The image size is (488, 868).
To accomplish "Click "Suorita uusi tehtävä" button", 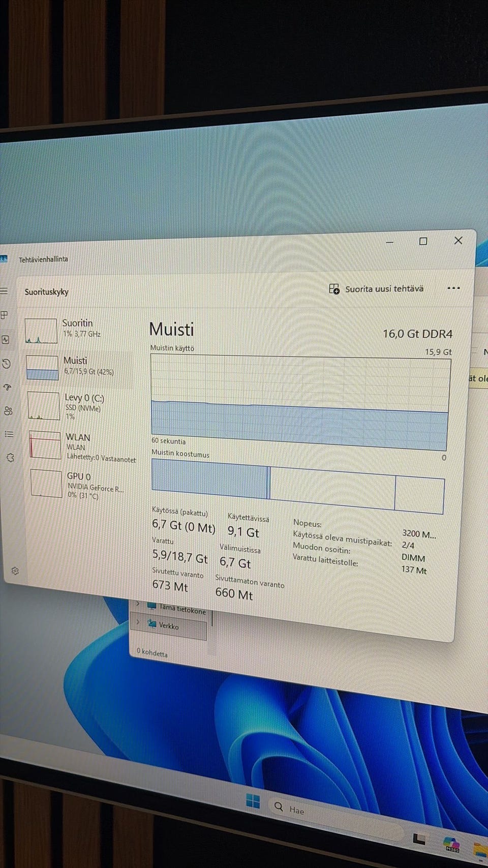I will click(x=376, y=289).
